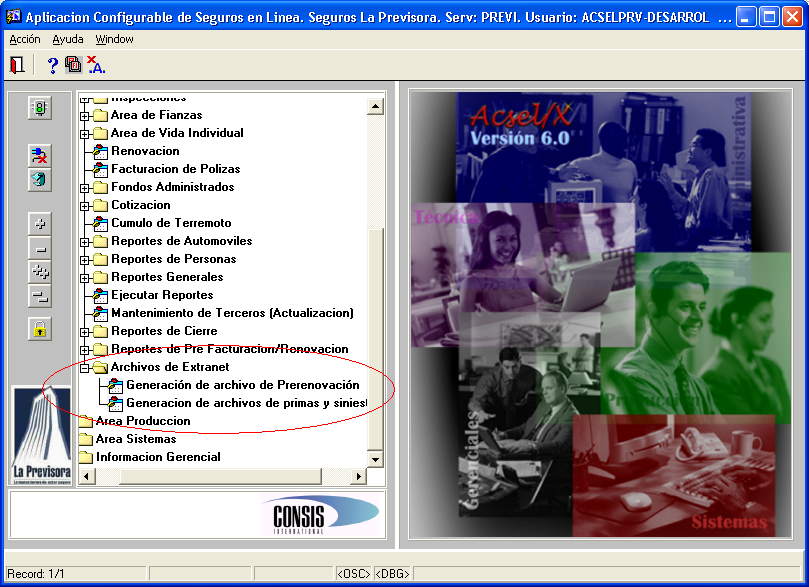Click the folder icon of Informacion Gerencial
The width and height of the screenshot is (809, 587).
85,458
